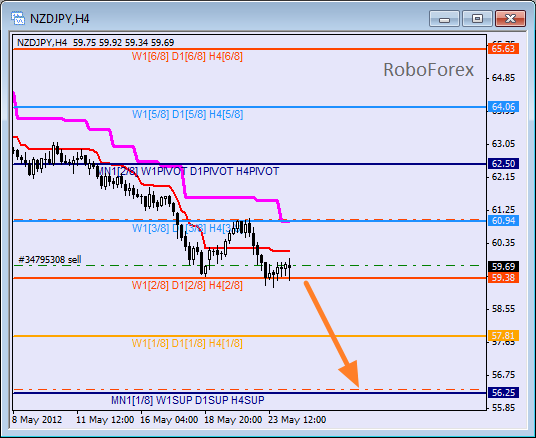Minimize the NZDJPY,H4 chart window
This screenshot has height=438, width=536.
coord(444,18)
